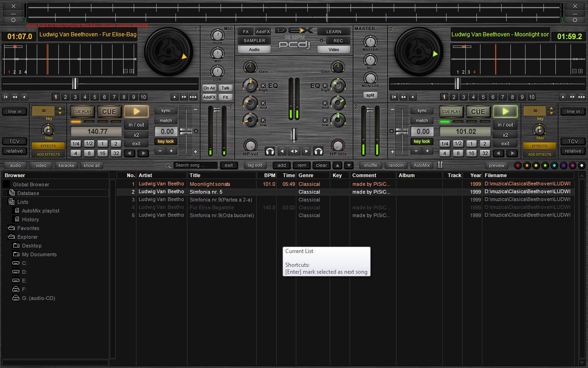Toggle the Talk microphone button
This screenshot has height=368, width=588.
[225, 88]
